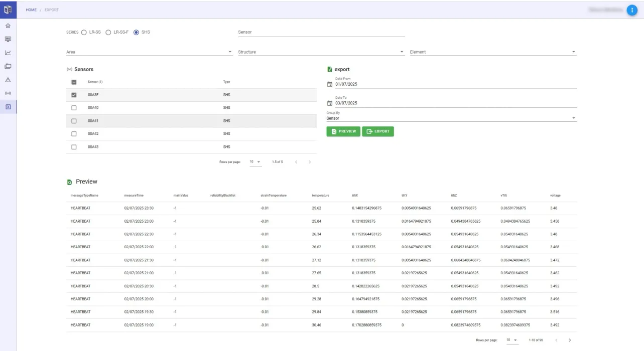Open the blue three-dot user menu
Viewport: 644px width, 351px height.
click(x=631, y=10)
